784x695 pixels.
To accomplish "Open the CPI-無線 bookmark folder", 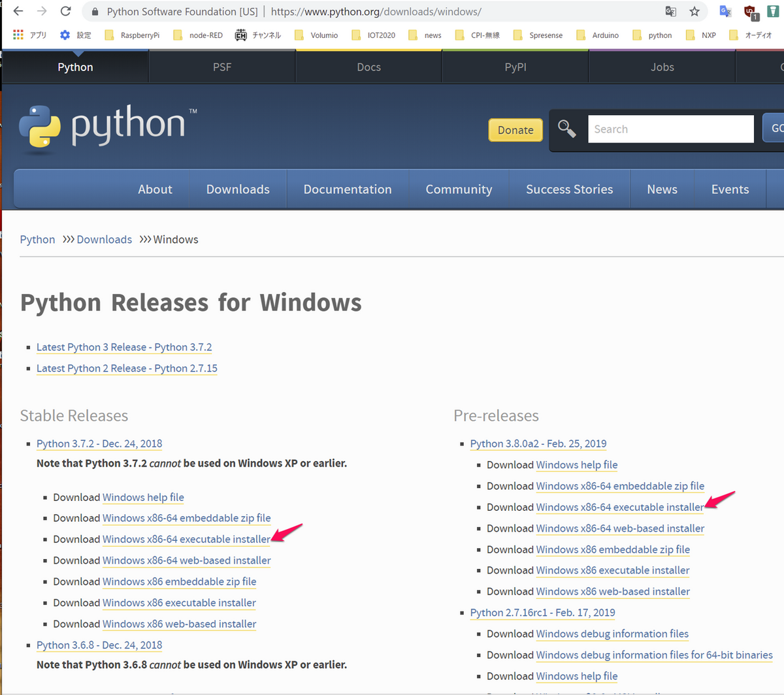I will pyautogui.click(x=478, y=35).
